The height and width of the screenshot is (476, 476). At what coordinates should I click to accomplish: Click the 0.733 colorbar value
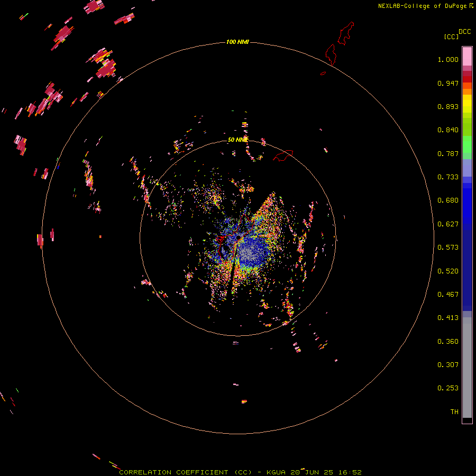click(448, 177)
